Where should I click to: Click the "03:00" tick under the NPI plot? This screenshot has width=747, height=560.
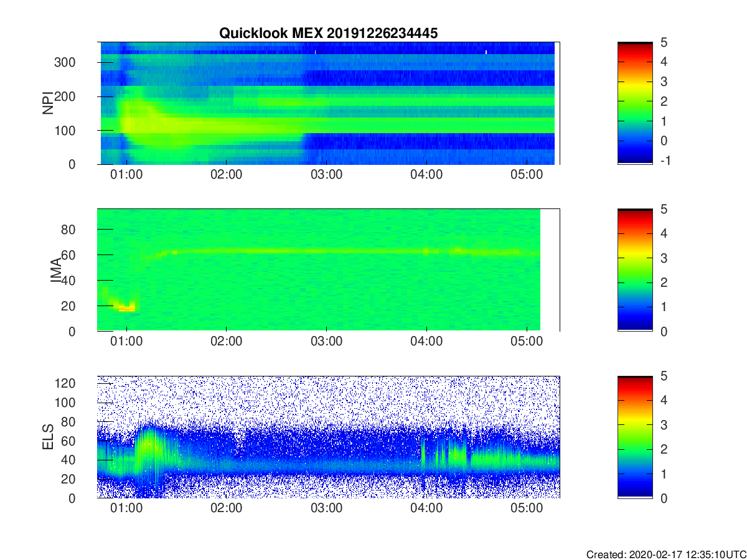(x=327, y=174)
